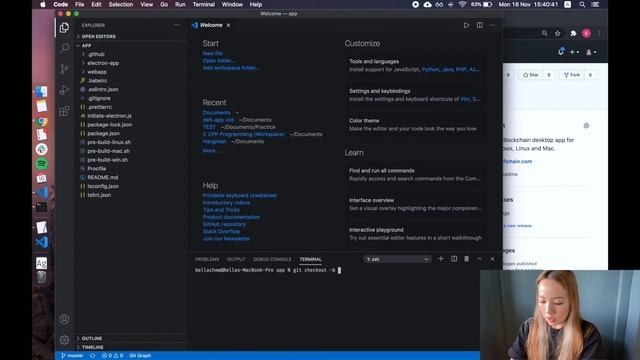Open the Search view in activity bar

[64, 48]
